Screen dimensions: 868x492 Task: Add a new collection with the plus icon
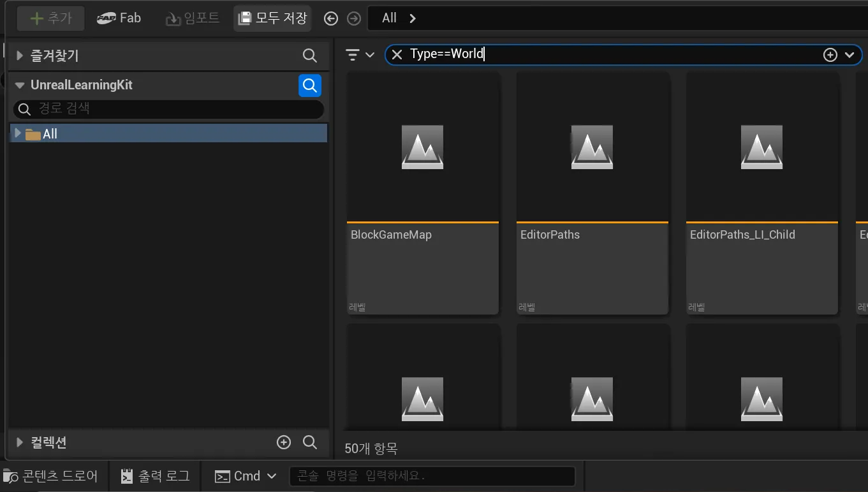pos(284,442)
